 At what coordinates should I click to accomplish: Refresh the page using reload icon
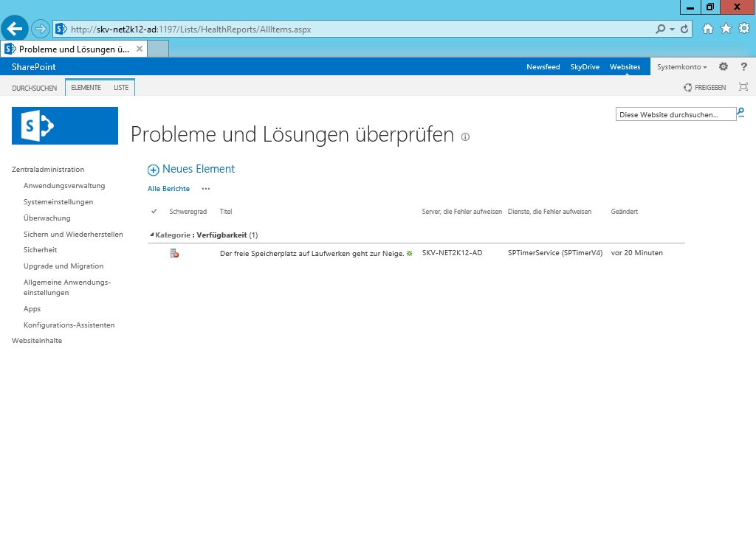point(685,29)
